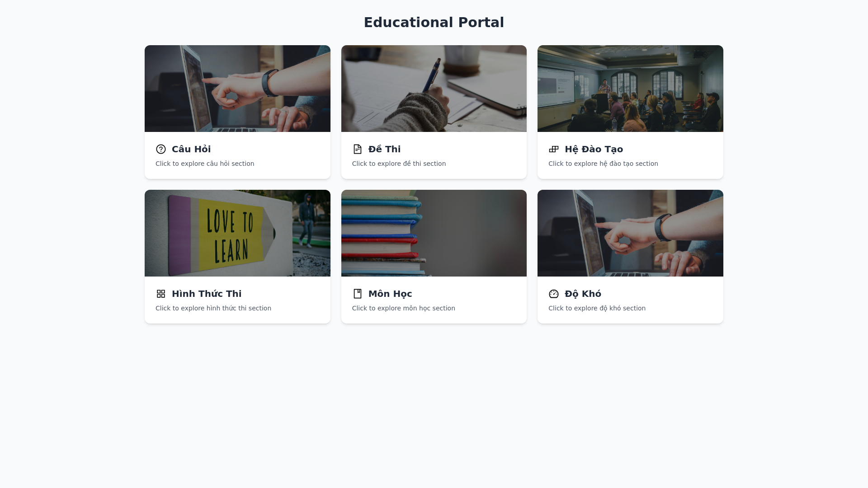Open the Câu Hỏi card title
868x488 pixels.
click(x=191, y=149)
